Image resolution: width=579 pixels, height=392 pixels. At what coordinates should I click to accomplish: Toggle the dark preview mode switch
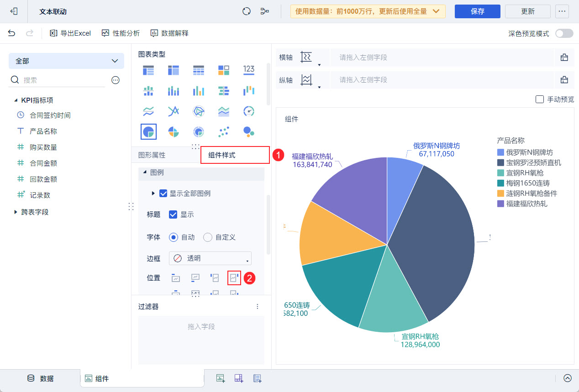click(564, 33)
